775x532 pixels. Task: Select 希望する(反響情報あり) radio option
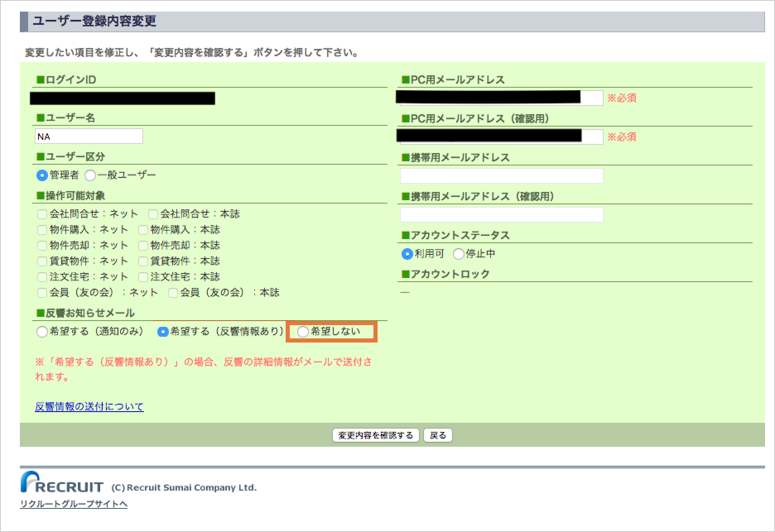pos(163,332)
